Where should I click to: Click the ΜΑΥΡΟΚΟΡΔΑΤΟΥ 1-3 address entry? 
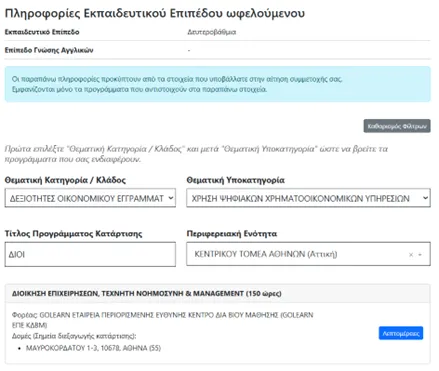pyautogui.click(x=93, y=348)
